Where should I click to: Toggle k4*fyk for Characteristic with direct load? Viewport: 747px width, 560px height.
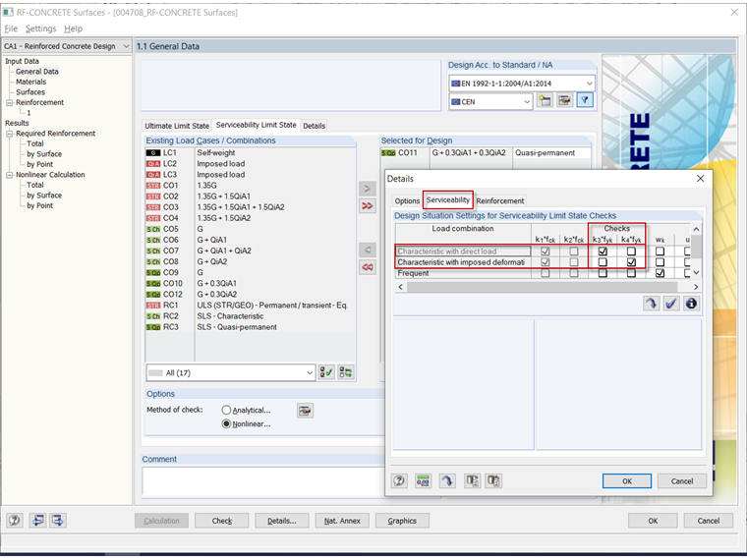631,251
